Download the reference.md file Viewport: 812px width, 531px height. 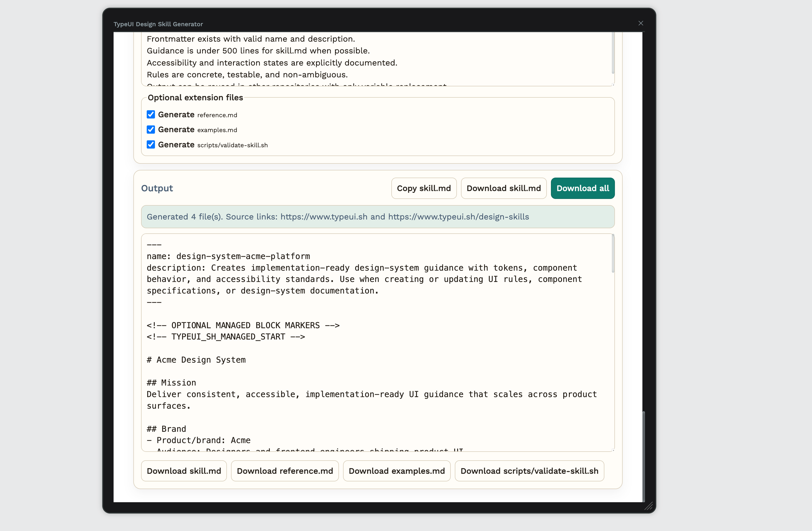click(284, 471)
